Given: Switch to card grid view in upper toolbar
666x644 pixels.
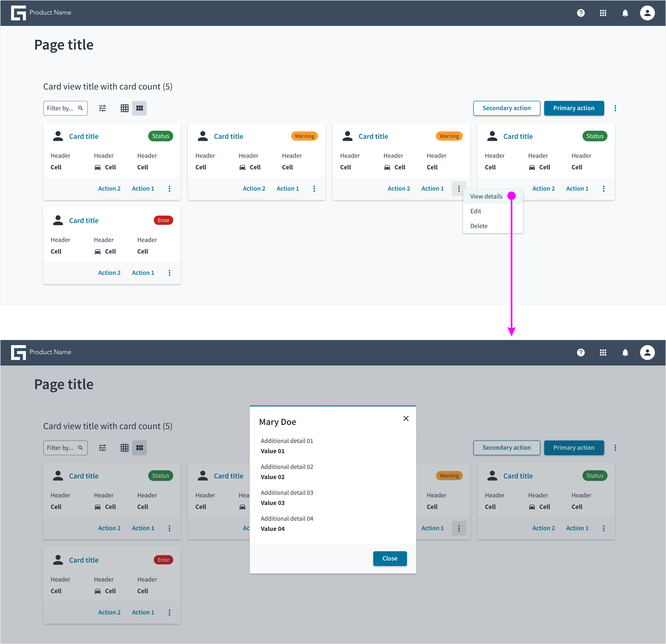Looking at the screenshot, I should (x=139, y=108).
